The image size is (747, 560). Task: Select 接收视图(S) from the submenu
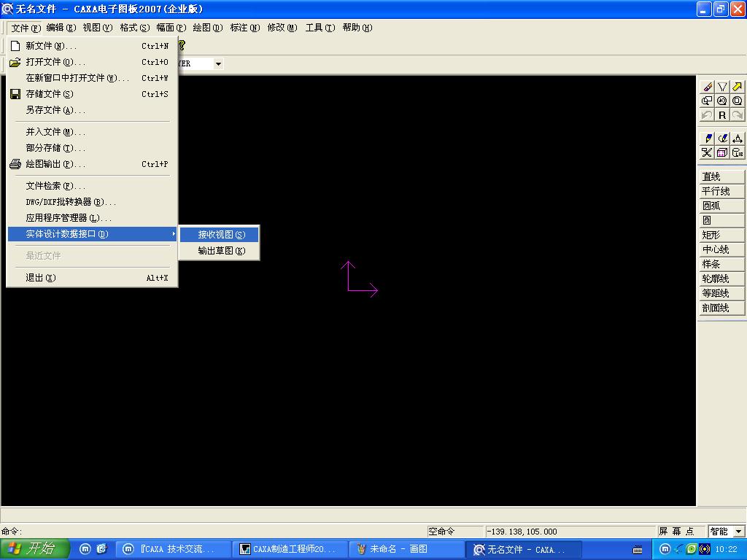click(x=219, y=235)
